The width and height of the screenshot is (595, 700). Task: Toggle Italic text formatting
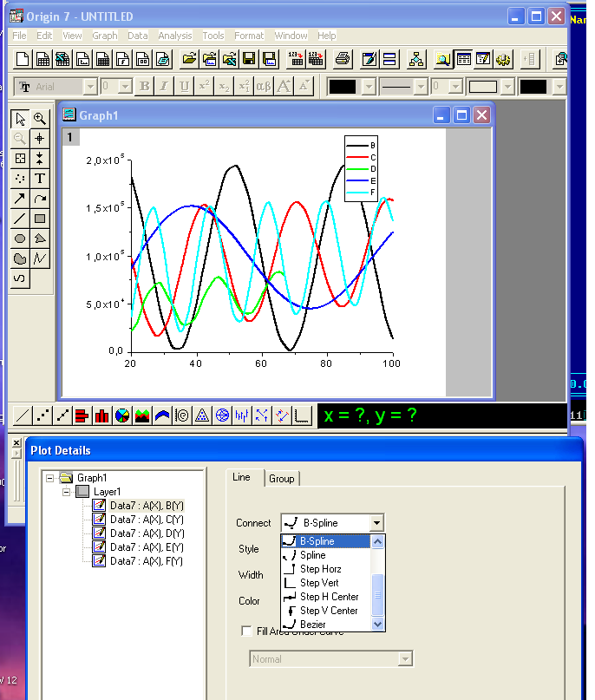click(164, 86)
